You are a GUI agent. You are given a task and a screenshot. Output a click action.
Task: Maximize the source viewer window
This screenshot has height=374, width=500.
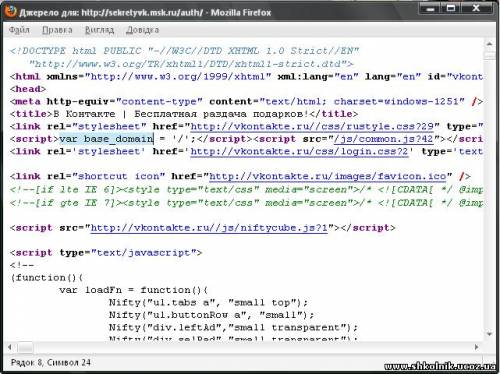(x=451, y=8)
